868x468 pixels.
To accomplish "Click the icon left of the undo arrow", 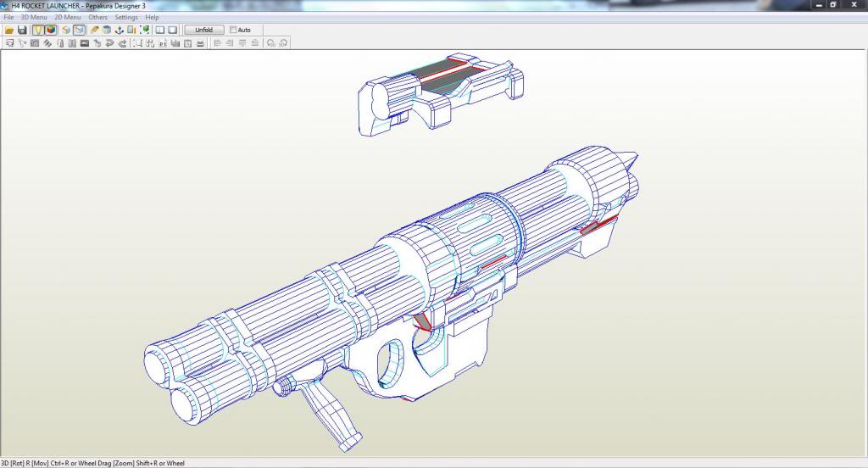I will [97, 43].
